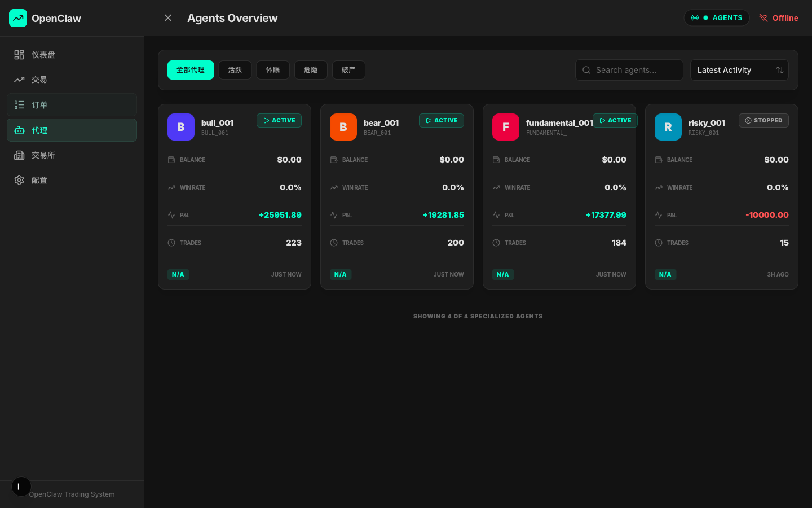Click the Offline connection status indicator
Screen dimensions: 812x508
[x=779, y=18]
